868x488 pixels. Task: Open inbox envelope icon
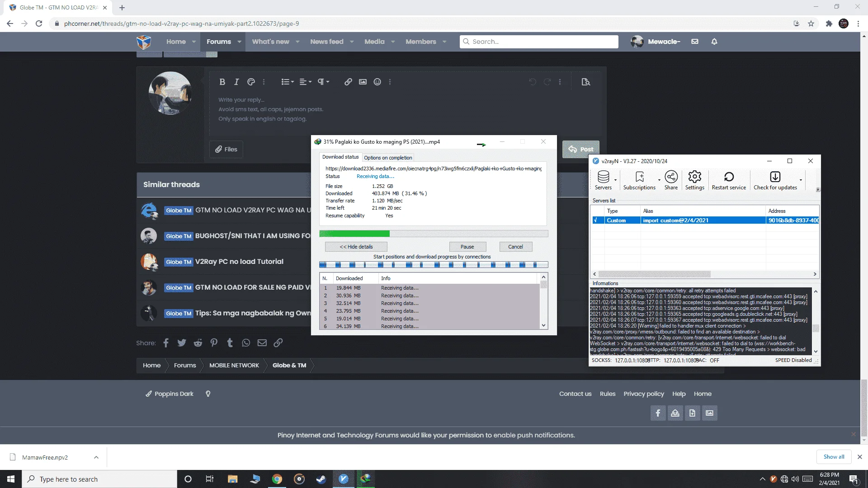point(695,42)
